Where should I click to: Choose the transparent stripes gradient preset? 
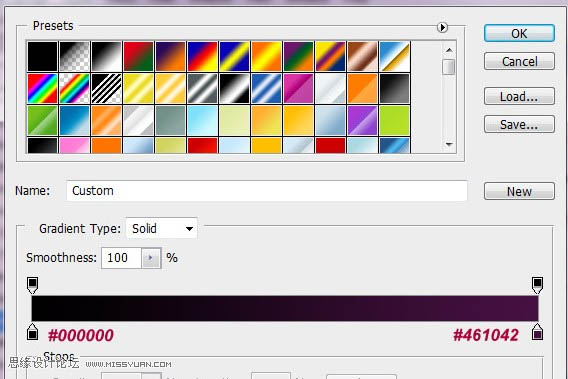(106, 88)
